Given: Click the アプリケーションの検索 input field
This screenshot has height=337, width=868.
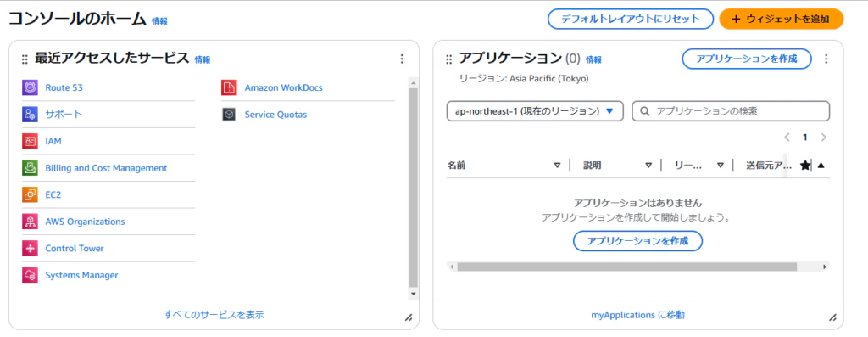Looking at the screenshot, I should coord(731,111).
